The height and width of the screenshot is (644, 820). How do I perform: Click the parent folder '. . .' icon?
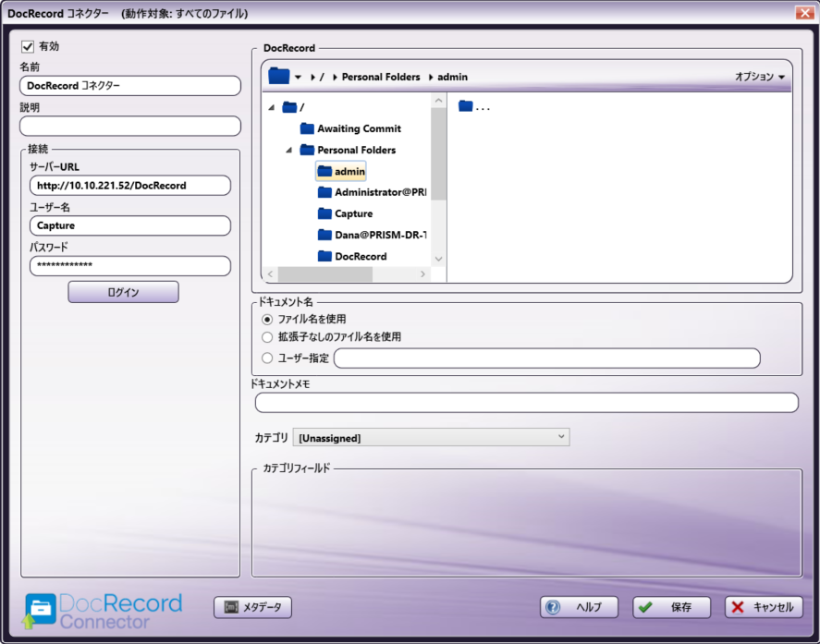click(465, 106)
